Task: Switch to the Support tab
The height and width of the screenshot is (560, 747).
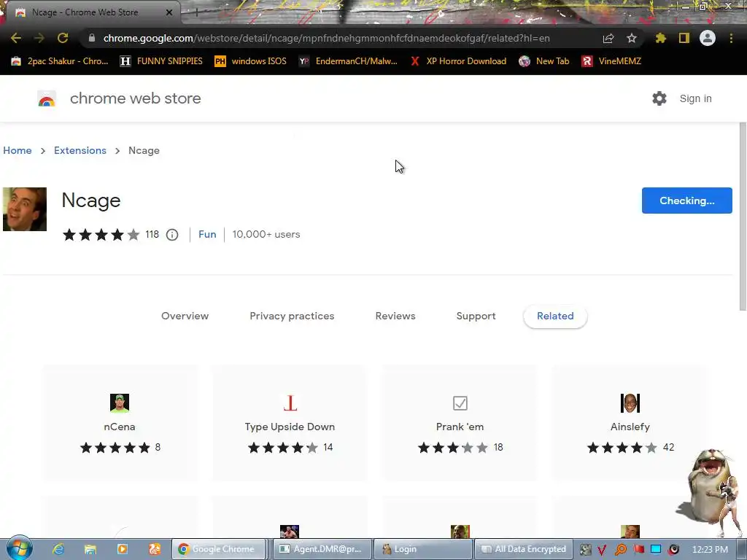Action: point(476,316)
